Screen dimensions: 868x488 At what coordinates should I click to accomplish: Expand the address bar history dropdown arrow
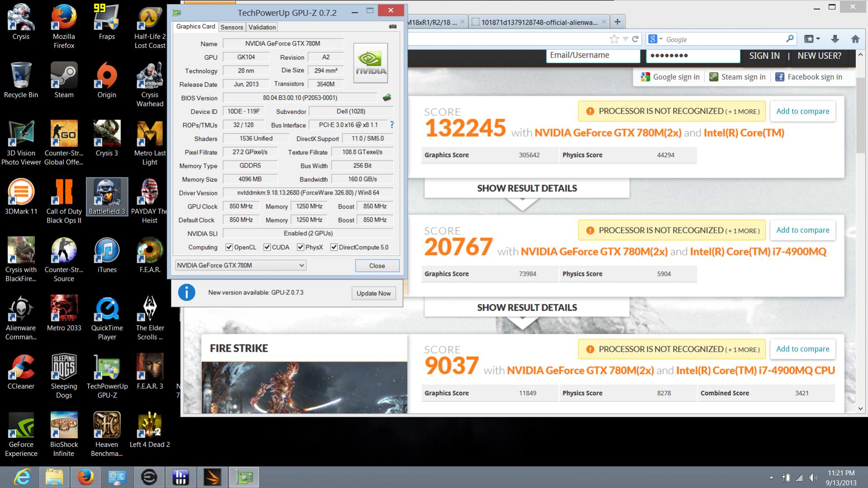[625, 39]
